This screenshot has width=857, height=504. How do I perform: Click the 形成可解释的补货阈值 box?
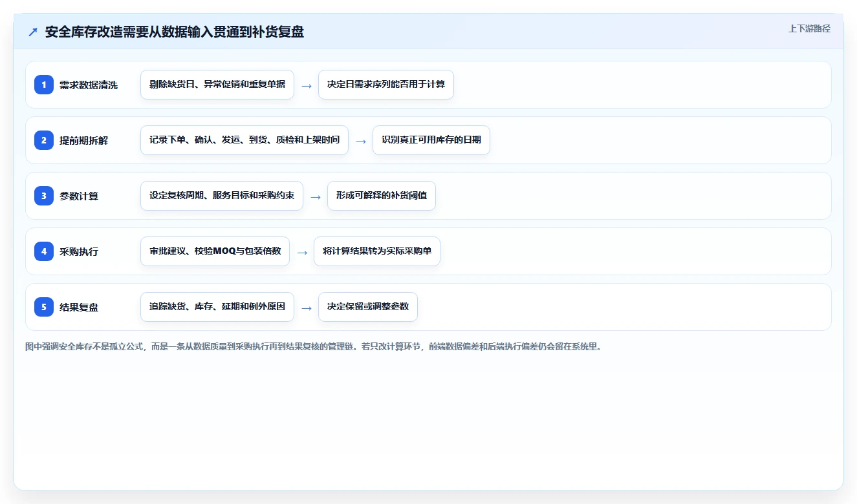382,196
